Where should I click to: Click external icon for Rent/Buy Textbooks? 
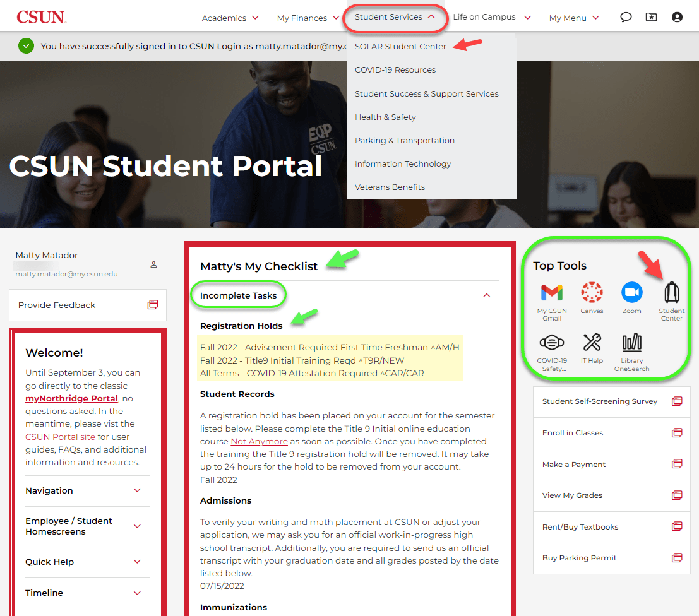[x=677, y=526]
